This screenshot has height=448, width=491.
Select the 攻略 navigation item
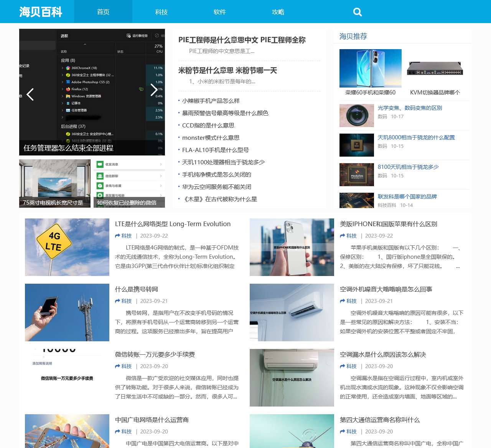tap(278, 12)
